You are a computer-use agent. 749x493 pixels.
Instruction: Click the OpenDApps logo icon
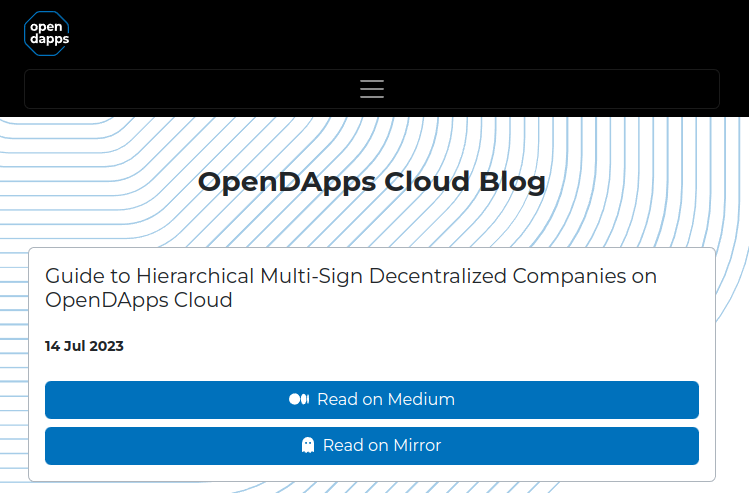47,33
